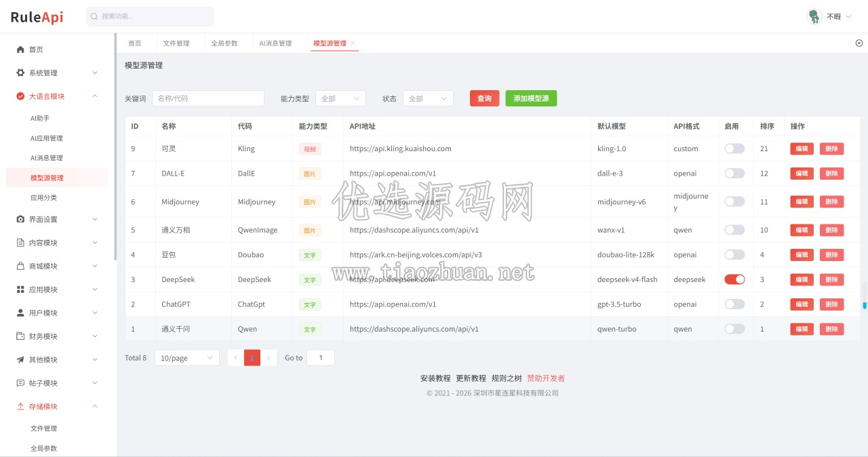Click the shop bag icon for 商城模块

click(20, 266)
